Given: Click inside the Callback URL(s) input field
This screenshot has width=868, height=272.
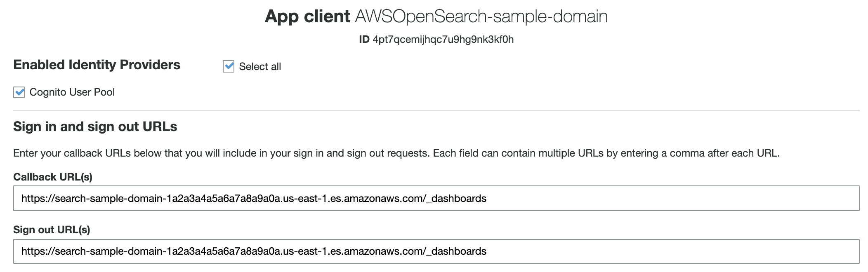Looking at the screenshot, I should coord(660,198).
